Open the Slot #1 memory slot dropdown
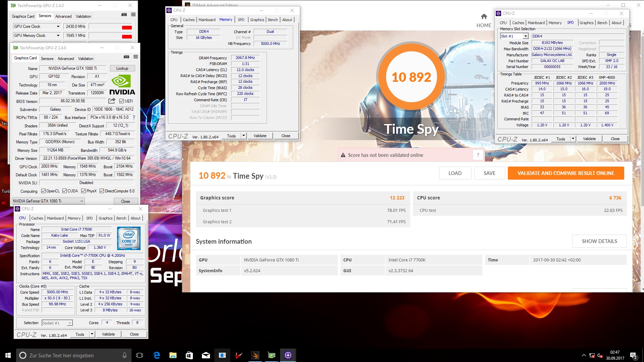Viewport: 644px width, 362px height. [514, 36]
